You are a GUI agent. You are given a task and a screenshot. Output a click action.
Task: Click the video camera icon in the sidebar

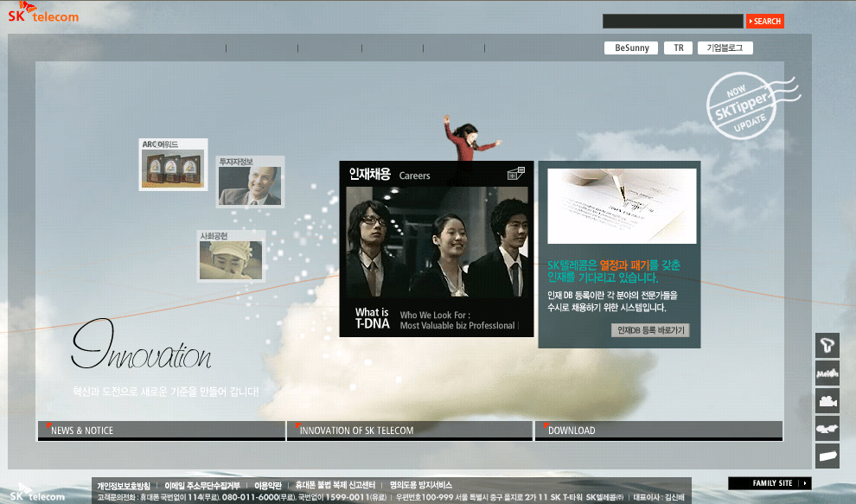click(827, 401)
